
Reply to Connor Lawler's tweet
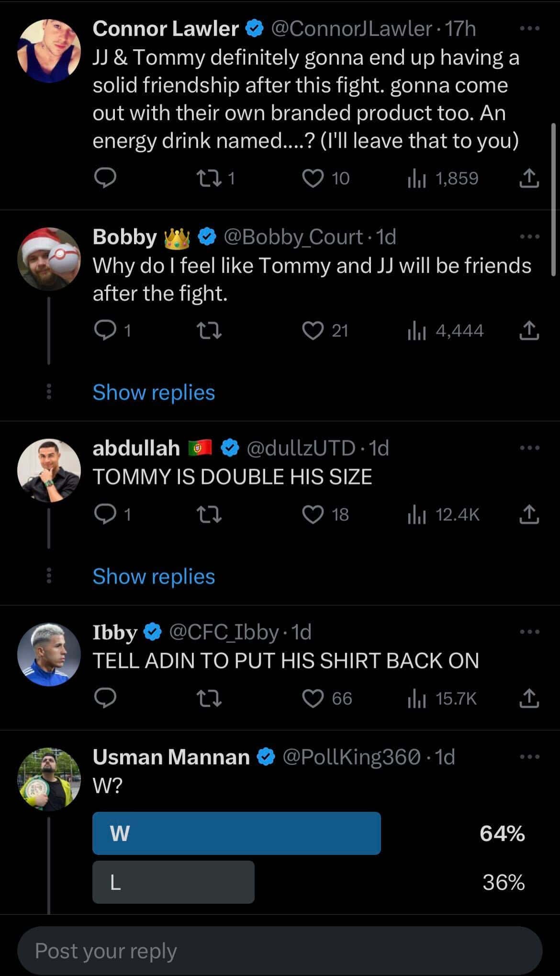[x=105, y=179]
